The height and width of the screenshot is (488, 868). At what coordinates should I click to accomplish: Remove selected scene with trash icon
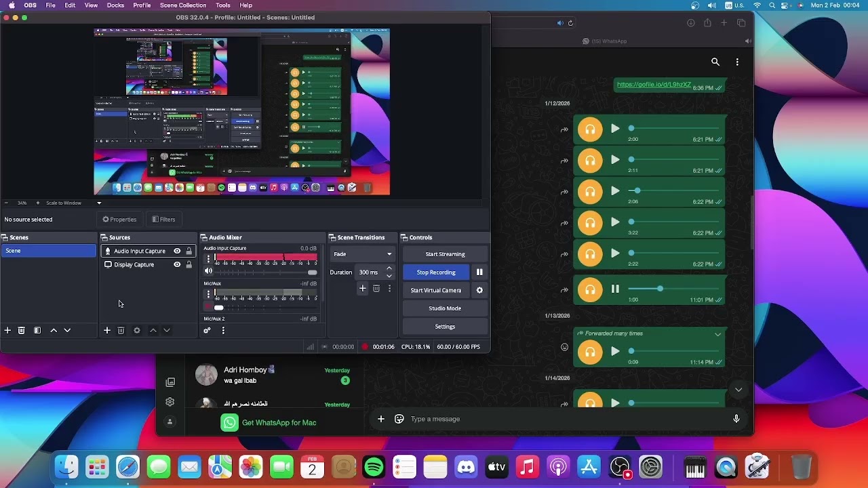(22, 330)
